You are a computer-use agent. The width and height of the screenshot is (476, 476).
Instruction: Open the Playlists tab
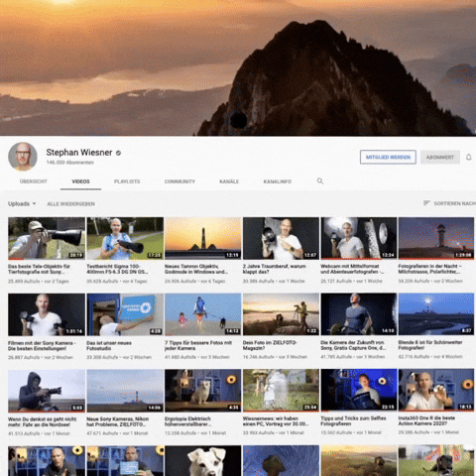pyautogui.click(x=127, y=181)
